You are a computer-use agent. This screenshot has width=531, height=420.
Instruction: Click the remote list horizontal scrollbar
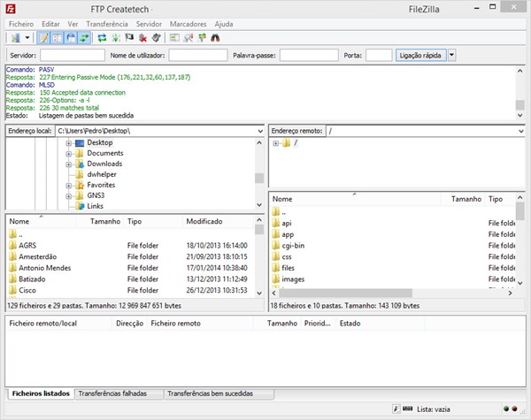click(x=345, y=293)
